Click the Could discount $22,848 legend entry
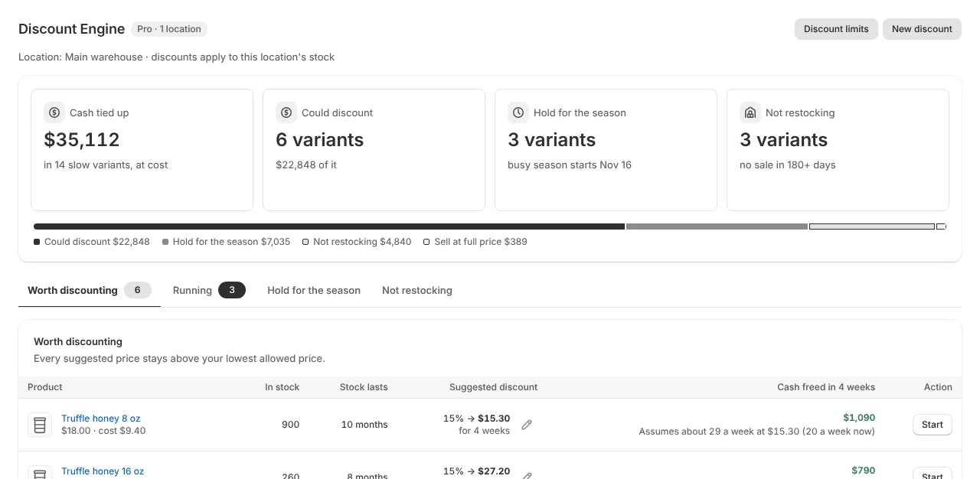 pos(92,242)
